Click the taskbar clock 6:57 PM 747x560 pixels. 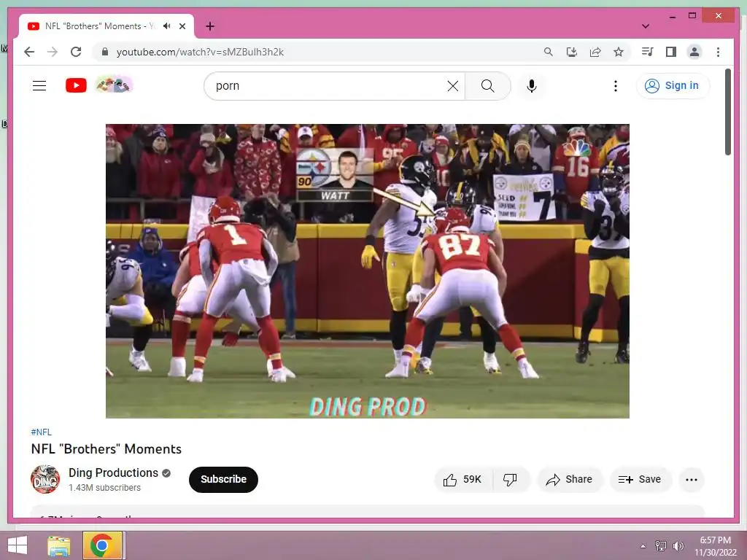coord(715,540)
